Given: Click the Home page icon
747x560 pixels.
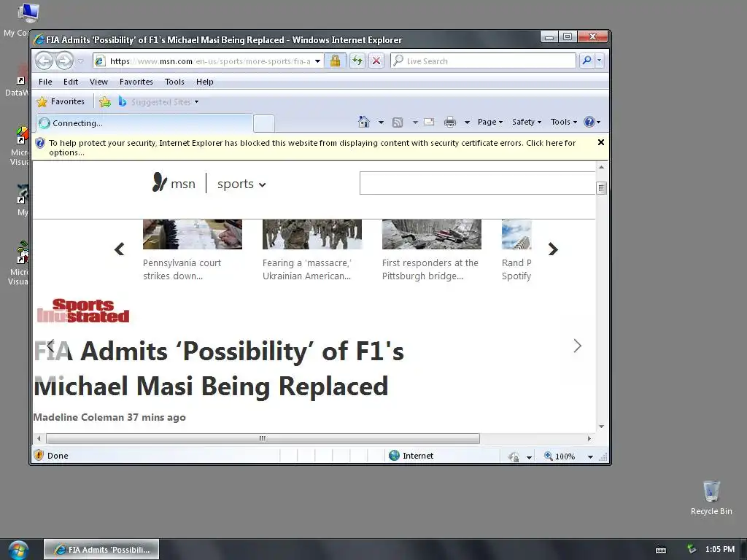Looking at the screenshot, I should coord(364,122).
